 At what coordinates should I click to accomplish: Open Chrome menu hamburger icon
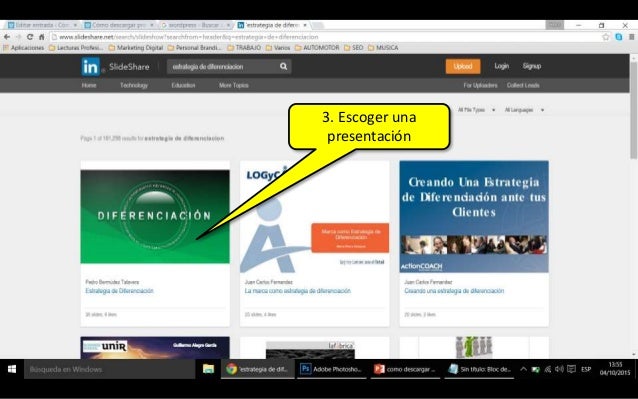[631, 37]
